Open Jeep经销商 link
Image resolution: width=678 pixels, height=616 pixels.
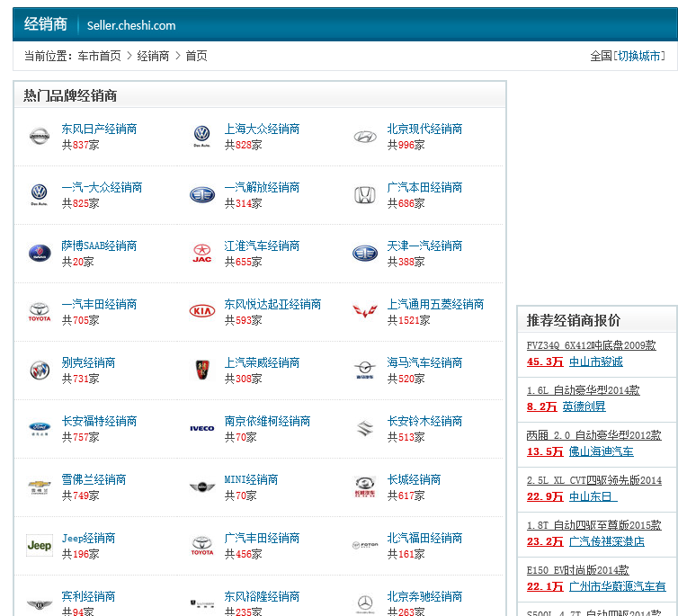[88, 538]
